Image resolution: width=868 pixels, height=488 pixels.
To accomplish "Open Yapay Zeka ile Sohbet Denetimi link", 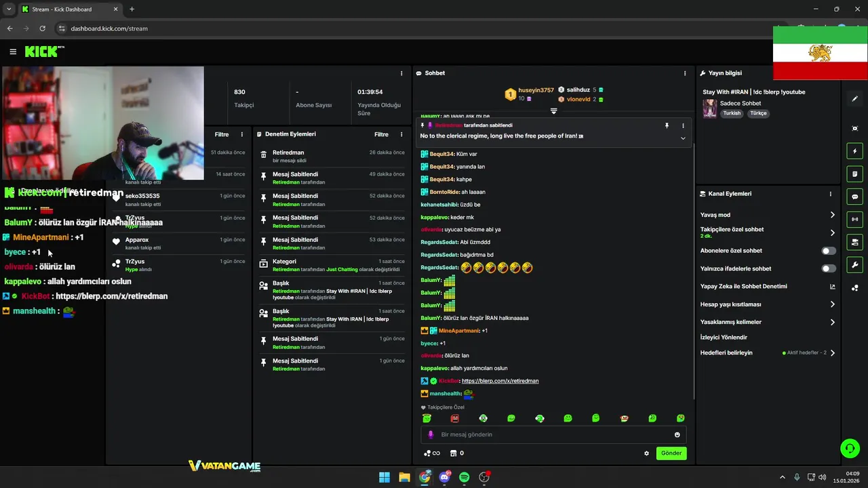I will coord(768,286).
